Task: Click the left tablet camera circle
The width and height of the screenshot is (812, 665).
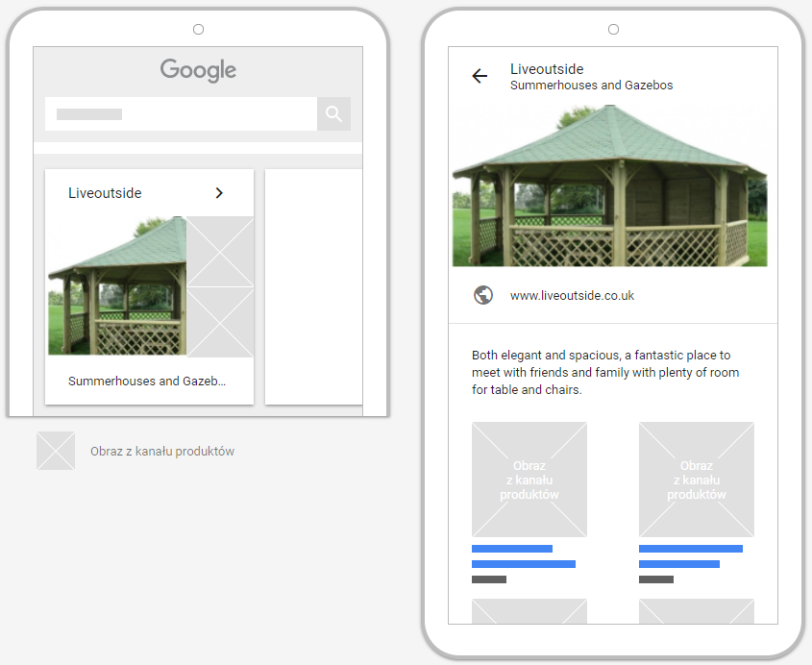Action: (x=198, y=30)
